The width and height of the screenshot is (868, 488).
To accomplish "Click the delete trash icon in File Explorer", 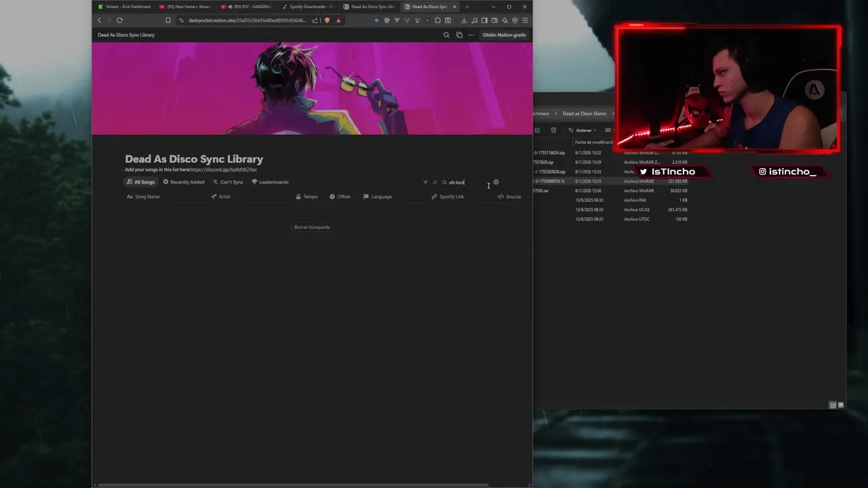I will click(x=553, y=130).
